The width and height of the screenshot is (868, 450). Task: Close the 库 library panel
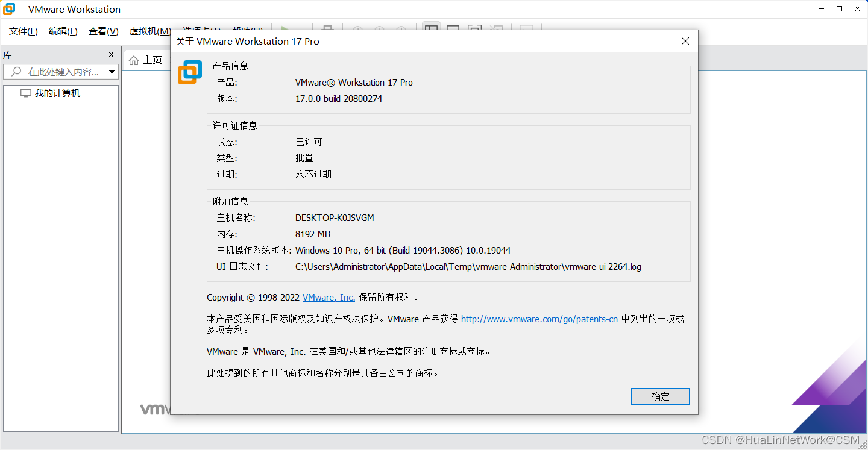click(x=111, y=55)
